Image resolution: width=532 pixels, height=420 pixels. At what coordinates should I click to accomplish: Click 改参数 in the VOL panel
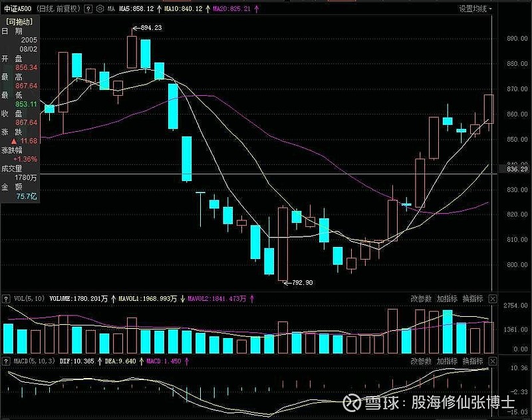click(x=421, y=300)
